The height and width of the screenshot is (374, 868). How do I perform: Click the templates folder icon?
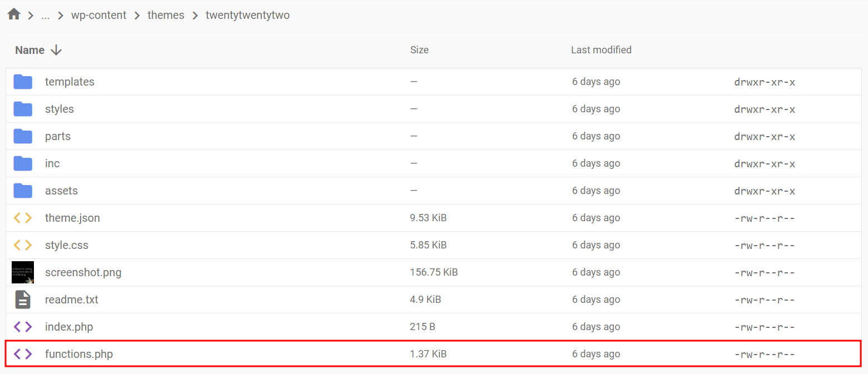23,82
